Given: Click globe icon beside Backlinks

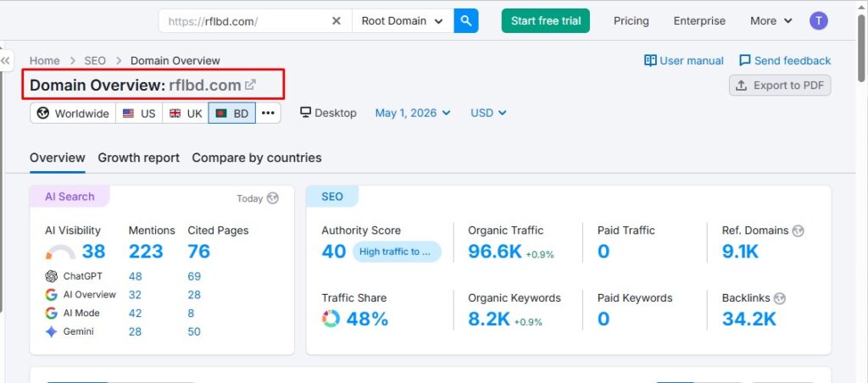Looking at the screenshot, I should 780,298.
